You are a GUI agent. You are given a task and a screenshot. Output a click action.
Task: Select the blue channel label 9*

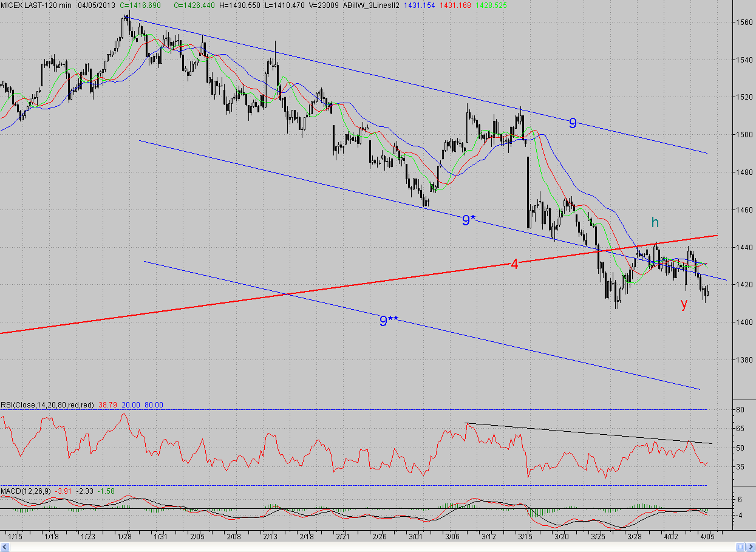tap(468, 220)
